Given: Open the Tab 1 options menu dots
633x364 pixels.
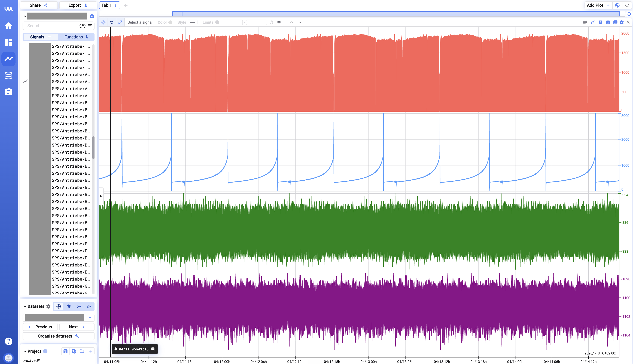Looking at the screenshot, I should click(116, 5).
